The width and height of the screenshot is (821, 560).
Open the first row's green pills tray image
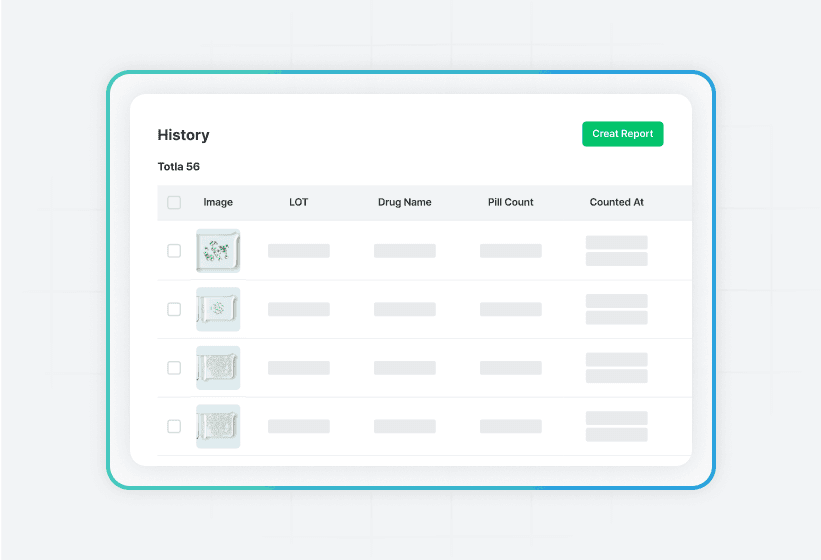tap(218, 251)
